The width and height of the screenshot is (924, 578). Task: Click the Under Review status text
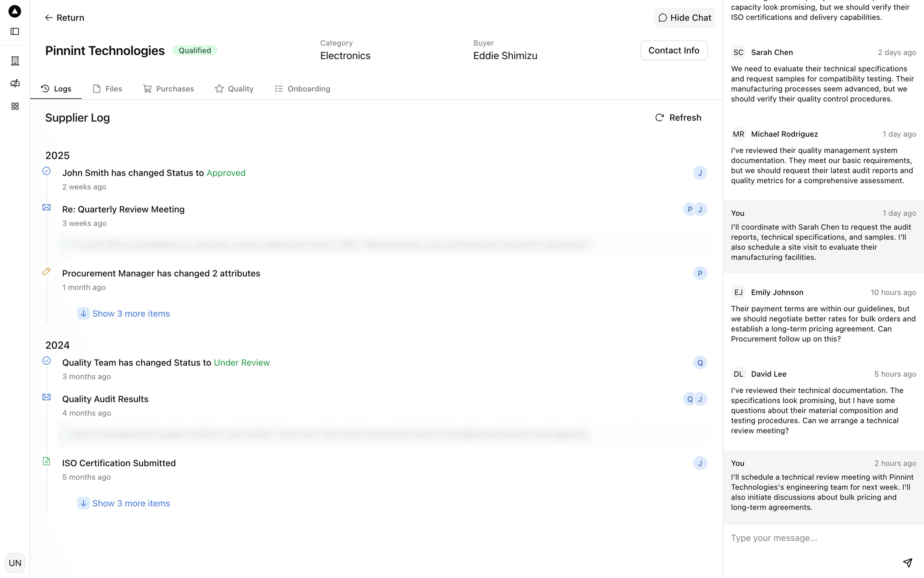pos(242,363)
